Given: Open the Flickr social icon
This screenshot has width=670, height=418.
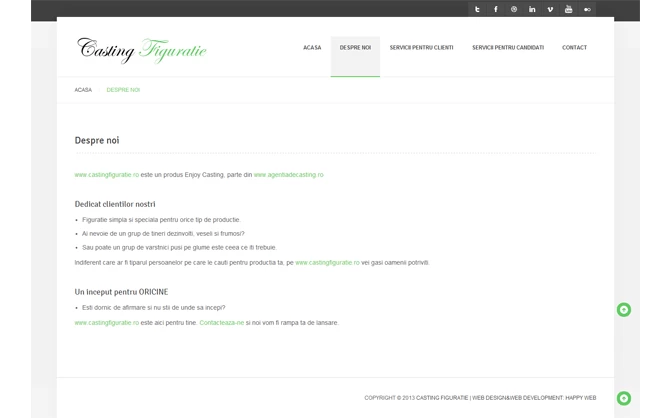Looking at the screenshot, I should (x=587, y=9).
